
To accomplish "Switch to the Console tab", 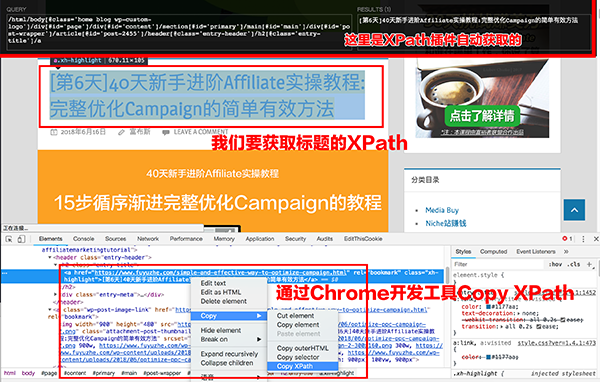I will (x=83, y=239).
